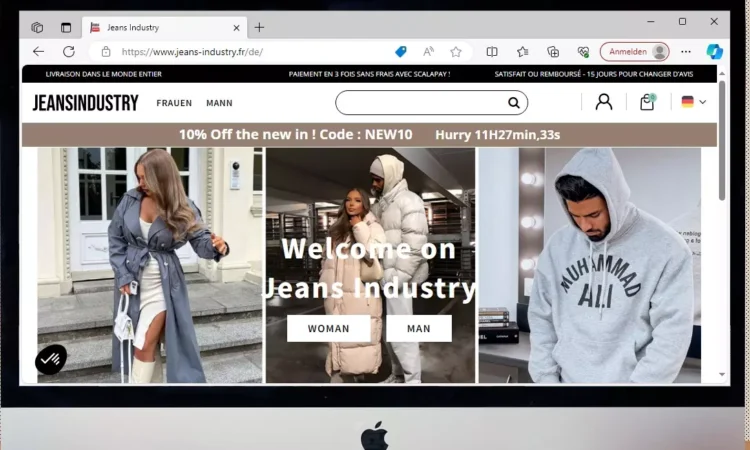Viewport: 750px width, 450px height.
Task: Open the shopping bag cart
Action: (x=647, y=102)
